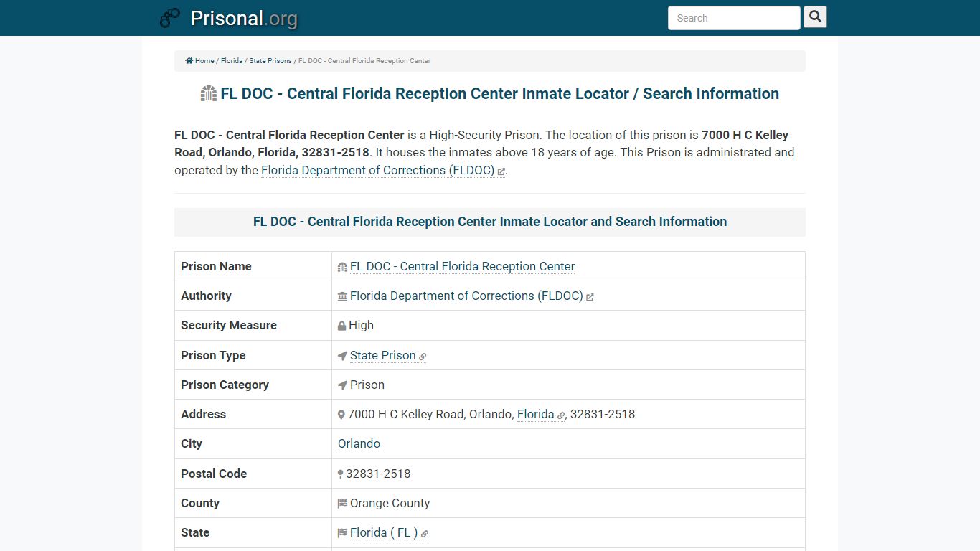Select the High security measure value

click(361, 325)
